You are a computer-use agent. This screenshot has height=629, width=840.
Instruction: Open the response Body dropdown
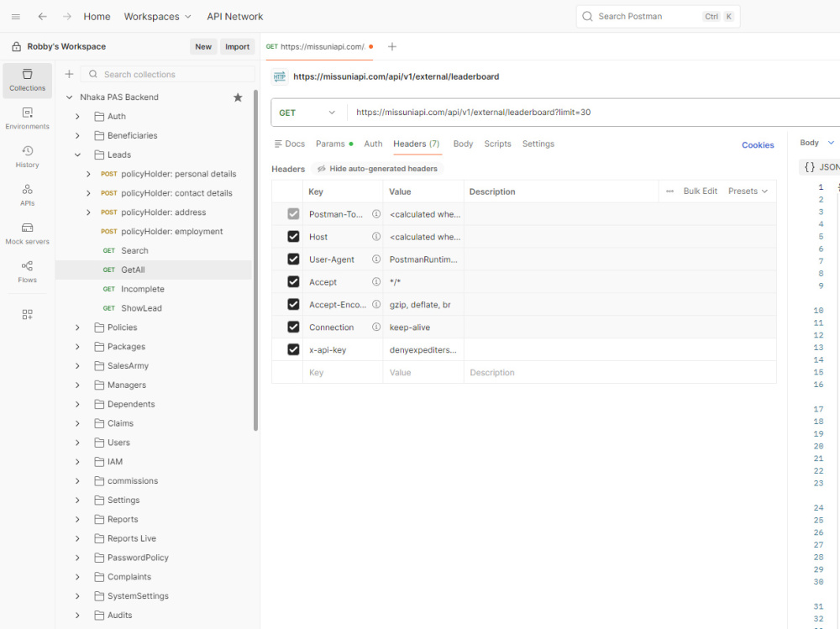pyautogui.click(x=817, y=143)
